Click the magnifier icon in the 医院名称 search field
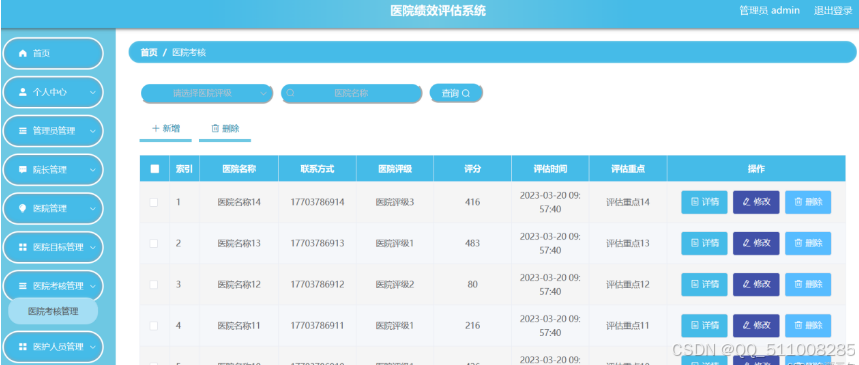859x365 pixels. 290,93
